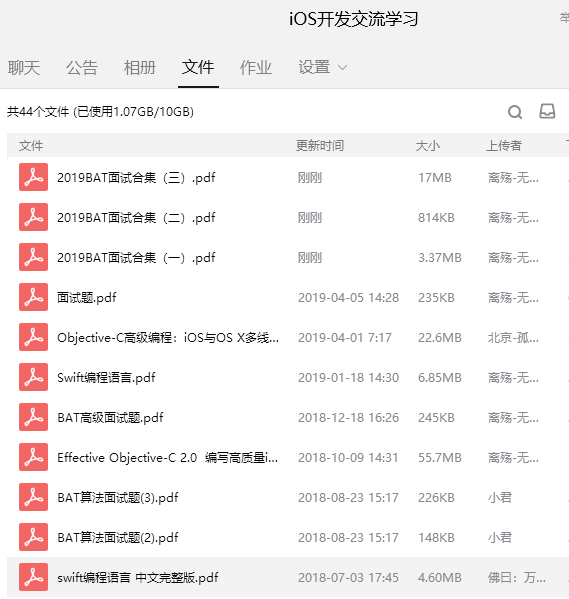Switch to the 聊天 tab
Viewport: 569px width, 599px height.
tap(24, 68)
